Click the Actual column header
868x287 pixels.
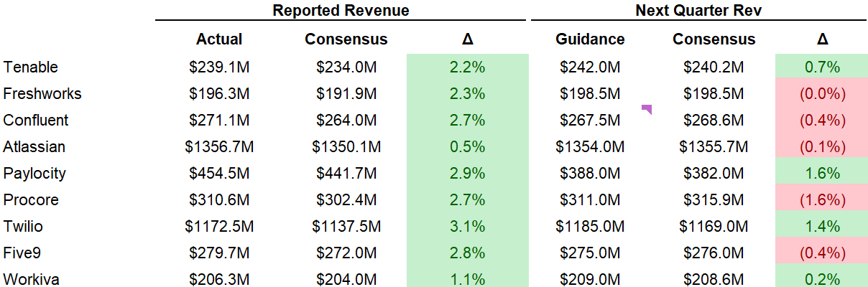point(219,39)
